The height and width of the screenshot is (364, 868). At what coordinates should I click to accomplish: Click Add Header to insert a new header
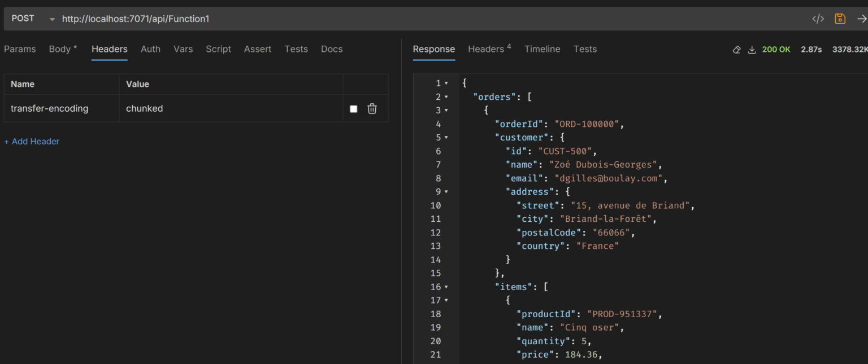pyautogui.click(x=32, y=141)
